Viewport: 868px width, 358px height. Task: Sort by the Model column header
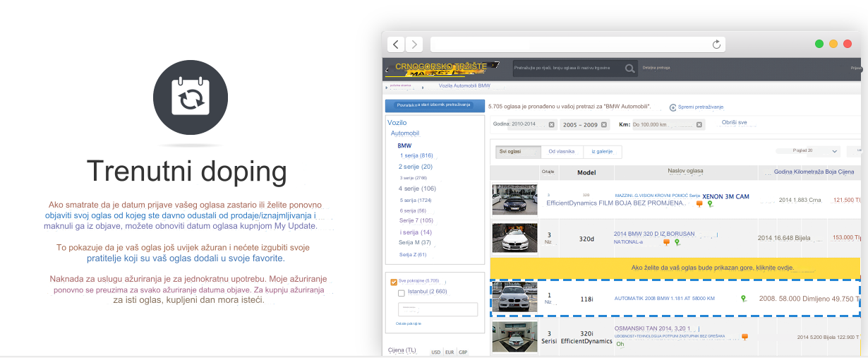point(586,172)
